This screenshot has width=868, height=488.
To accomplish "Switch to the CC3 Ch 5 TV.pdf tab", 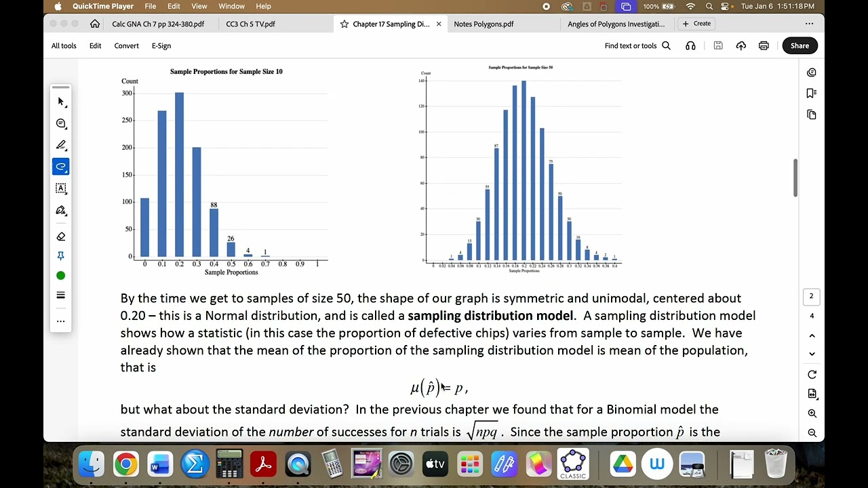I will (x=251, y=24).
